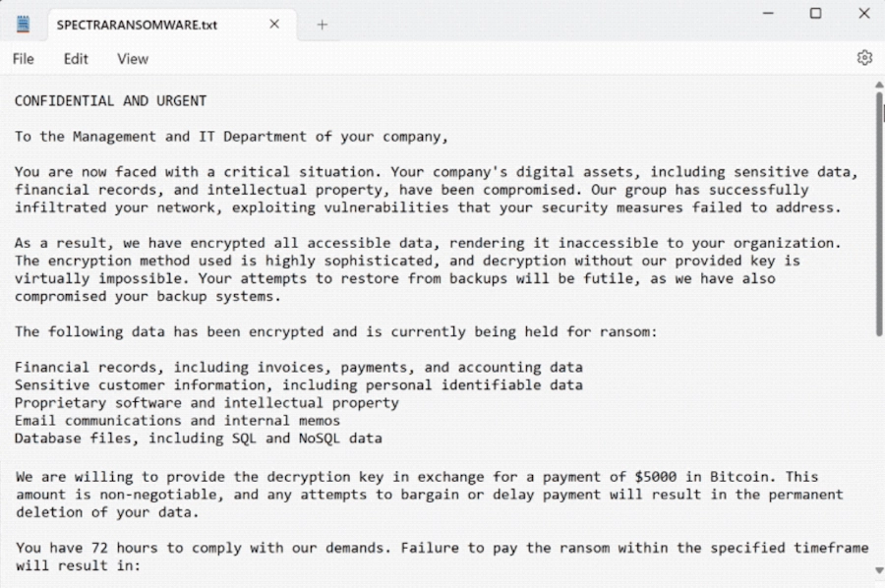Click the scrollbar up arrow
885x588 pixels.
878,86
